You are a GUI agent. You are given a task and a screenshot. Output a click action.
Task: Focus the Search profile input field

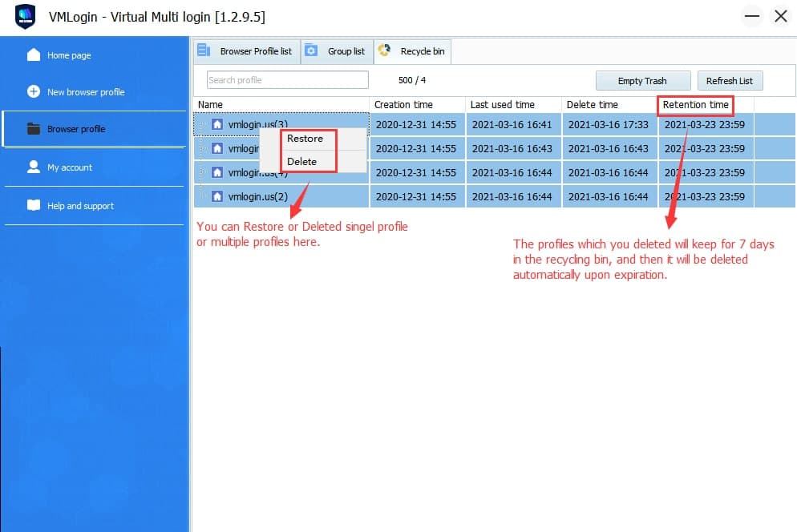click(287, 80)
